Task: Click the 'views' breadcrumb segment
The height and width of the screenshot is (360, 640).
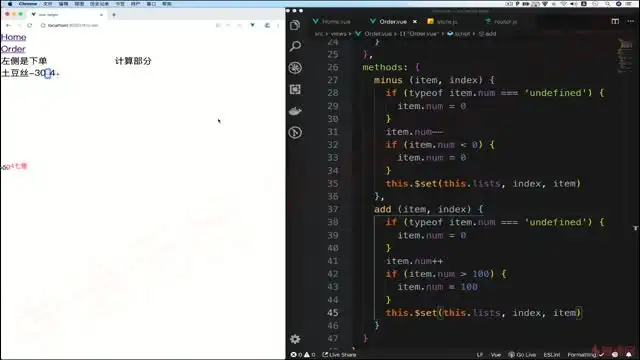Action: (x=338, y=34)
